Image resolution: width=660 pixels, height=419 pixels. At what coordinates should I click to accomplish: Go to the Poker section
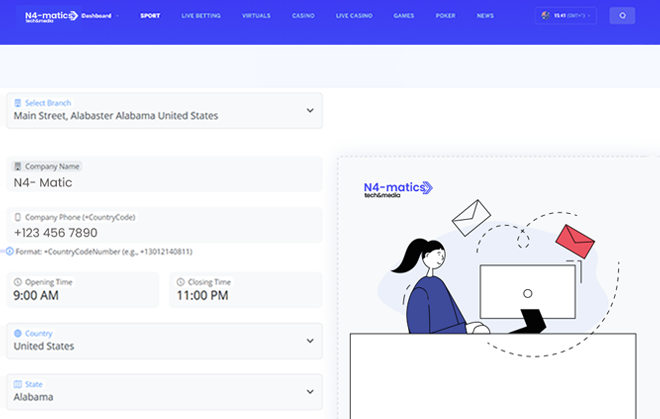point(446,16)
